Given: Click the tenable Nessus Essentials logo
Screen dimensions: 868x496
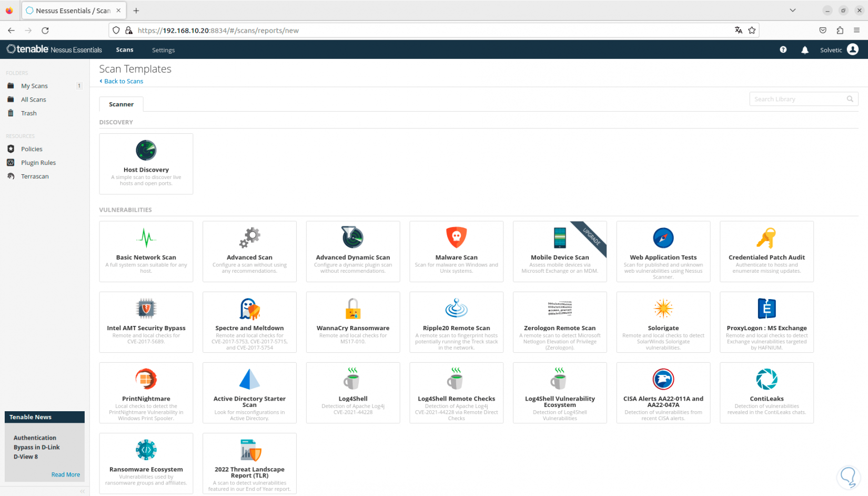Looking at the screenshot, I should tap(54, 49).
